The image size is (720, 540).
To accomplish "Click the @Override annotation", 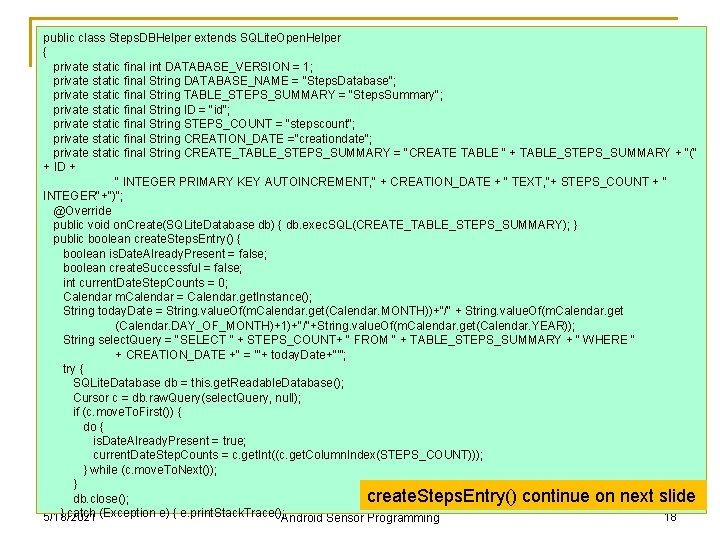I will pyautogui.click(x=82, y=211).
